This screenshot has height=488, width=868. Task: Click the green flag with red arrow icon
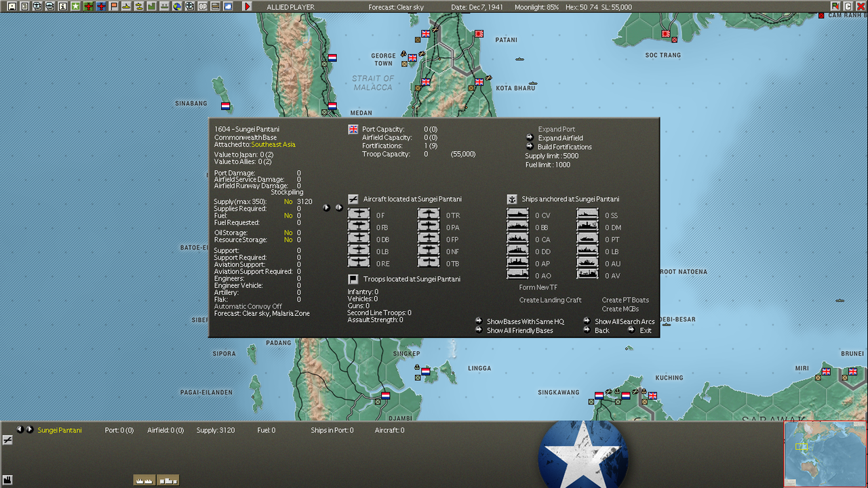point(835,6)
